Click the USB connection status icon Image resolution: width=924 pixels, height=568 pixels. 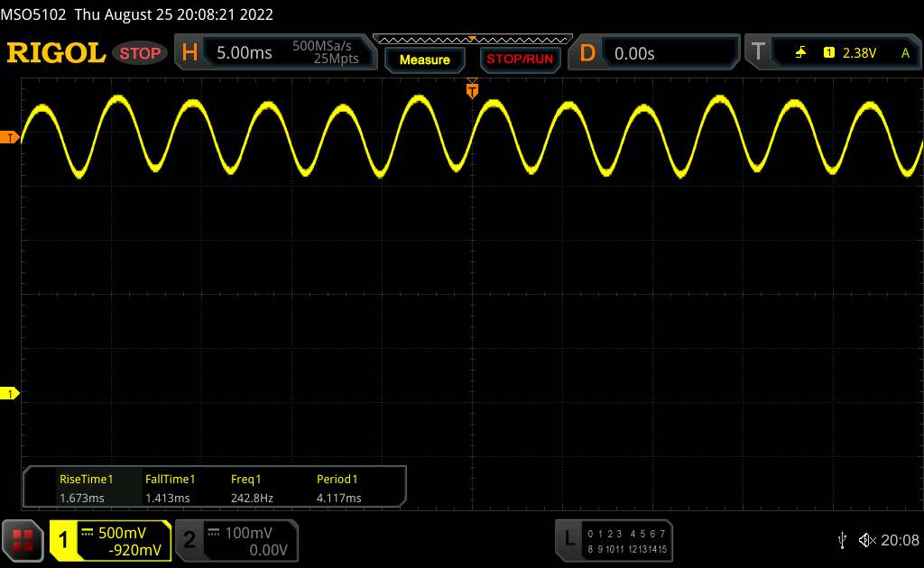(x=842, y=539)
